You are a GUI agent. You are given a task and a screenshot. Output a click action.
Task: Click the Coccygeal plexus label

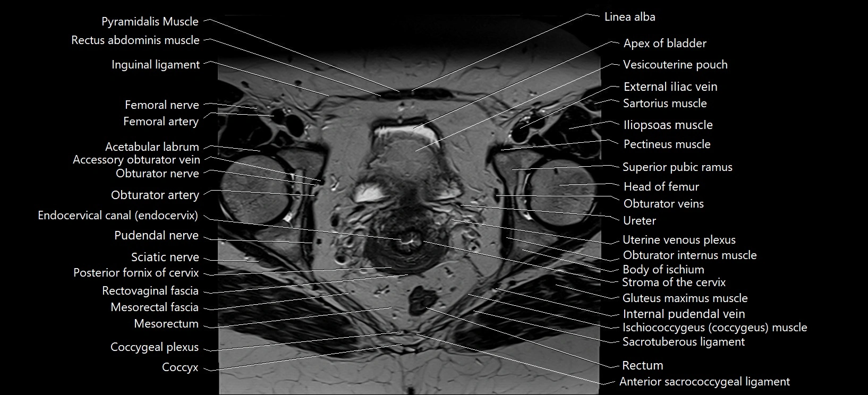coord(155,347)
